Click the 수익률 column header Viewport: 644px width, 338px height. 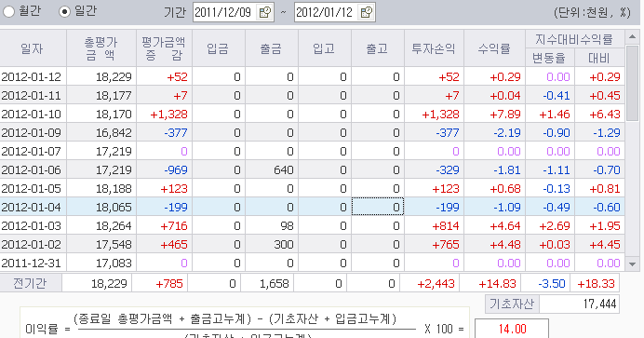[494, 48]
